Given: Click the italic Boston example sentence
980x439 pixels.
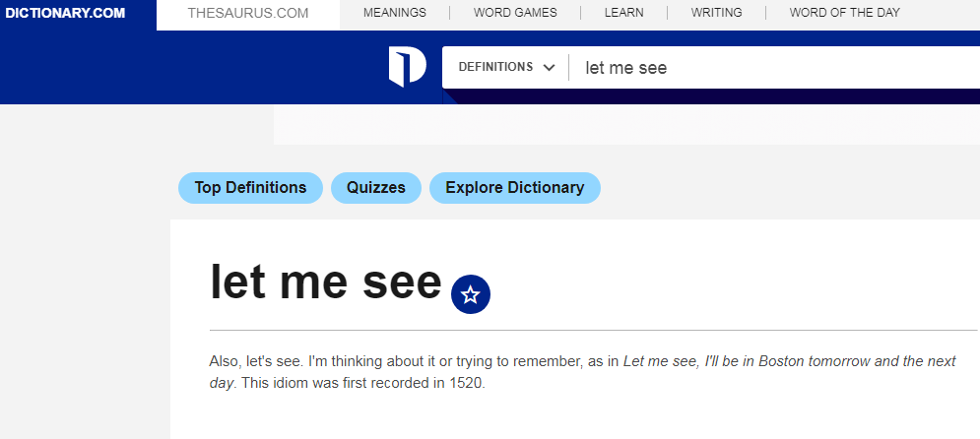Looking at the screenshot, I should click(x=582, y=371).
